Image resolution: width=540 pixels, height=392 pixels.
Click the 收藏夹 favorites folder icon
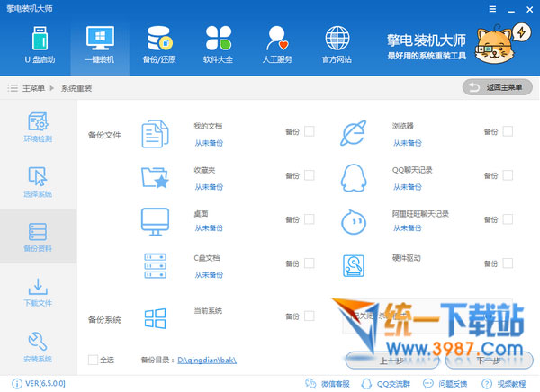156,178
